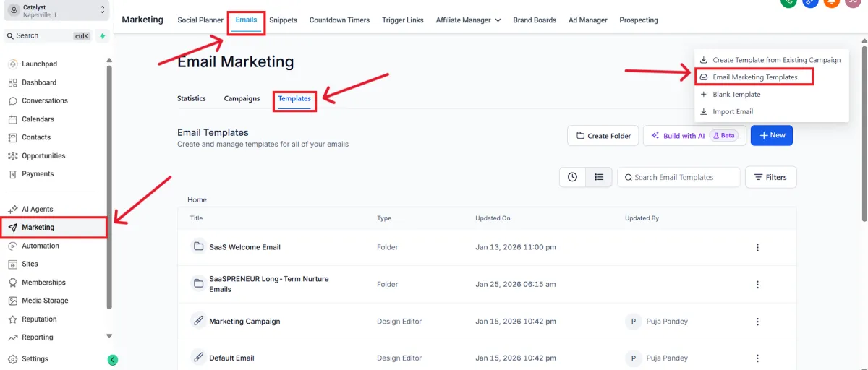Open Dashboard from the sidebar
This screenshot has height=370, width=868.
click(38, 82)
